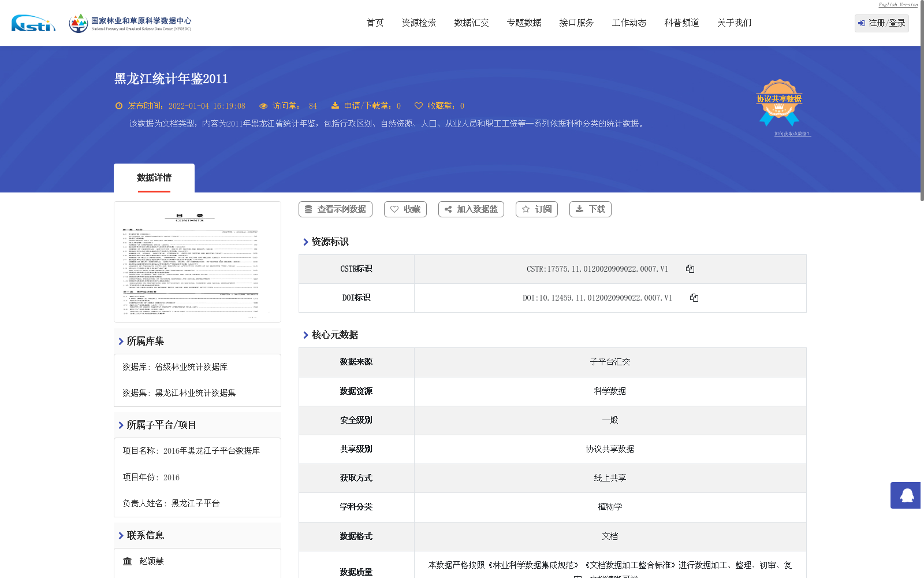Toggle the 收藏 favorite heart
The image size is (924, 578).
tap(394, 209)
